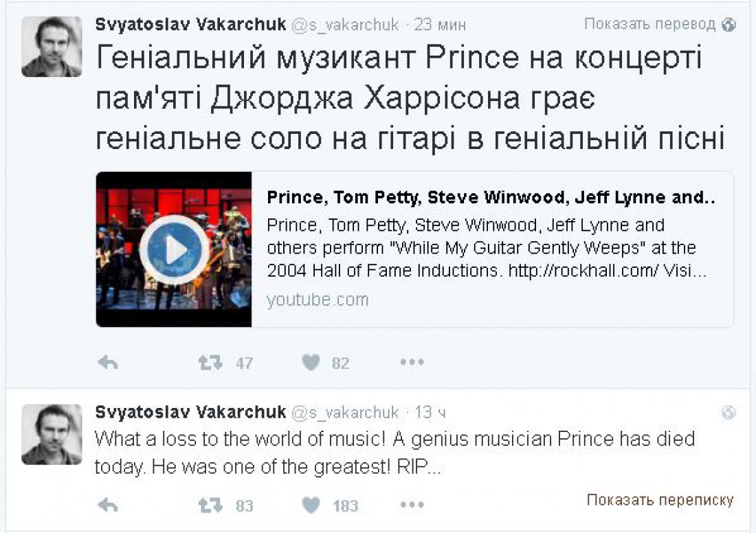Click the top tweet's profile avatar

pos(52,47)
